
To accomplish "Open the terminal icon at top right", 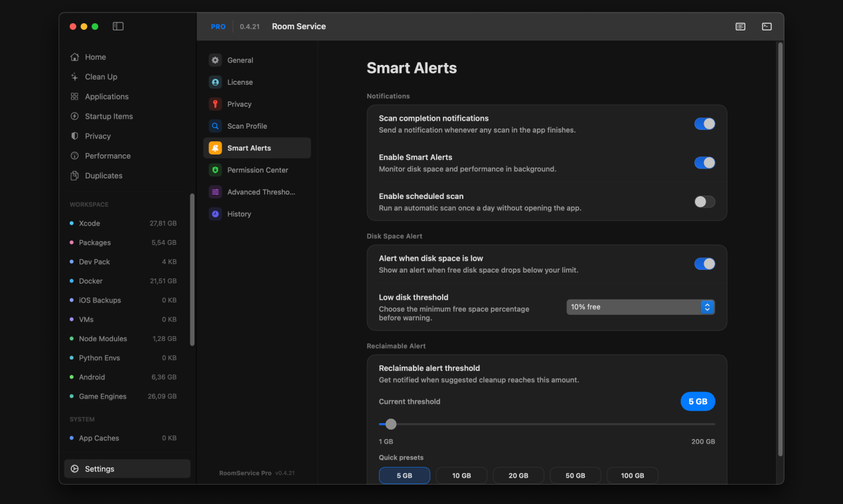I will (x=767, y=27).
